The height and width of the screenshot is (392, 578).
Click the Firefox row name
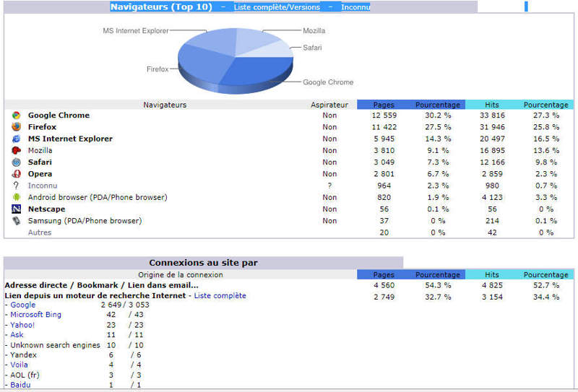click(x=42, y=127)
